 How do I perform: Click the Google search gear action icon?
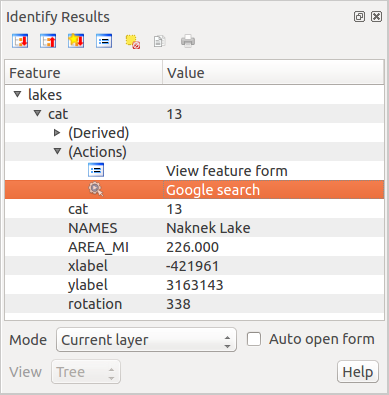click(x=96, y=189)
